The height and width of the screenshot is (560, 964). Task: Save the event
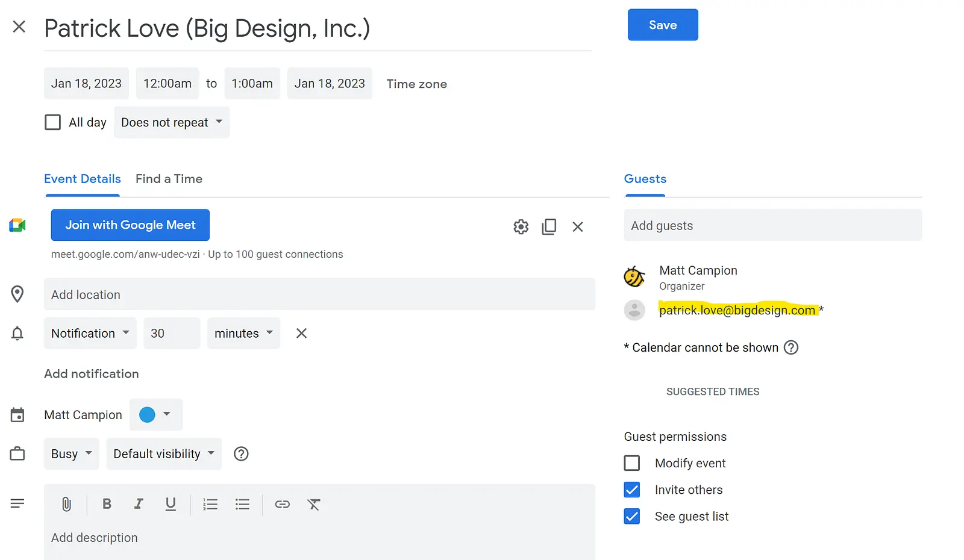pyautogui.click(x=663, y=25)
